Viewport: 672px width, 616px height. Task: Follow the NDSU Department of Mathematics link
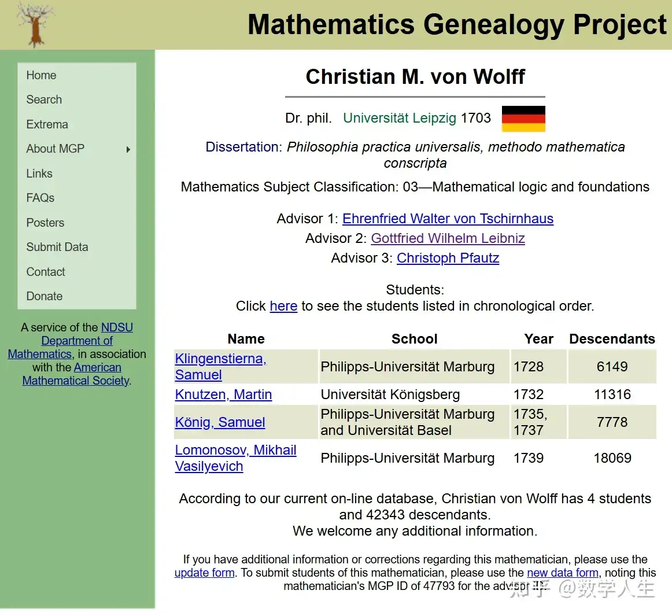tap(76, 341)
